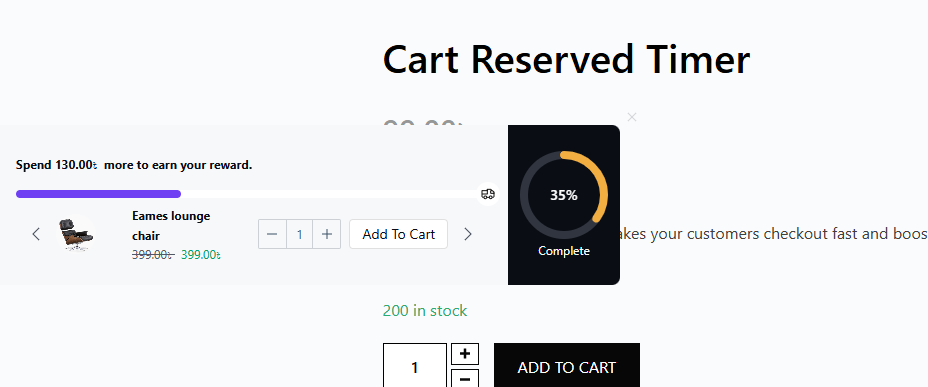
Task: Increase Eames lounge chair quantity with plus
Action: 327,234
